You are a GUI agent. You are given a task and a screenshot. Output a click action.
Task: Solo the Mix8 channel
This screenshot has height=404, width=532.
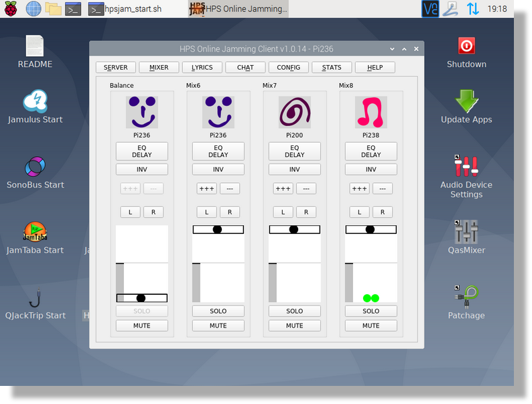tap(371, 311)
